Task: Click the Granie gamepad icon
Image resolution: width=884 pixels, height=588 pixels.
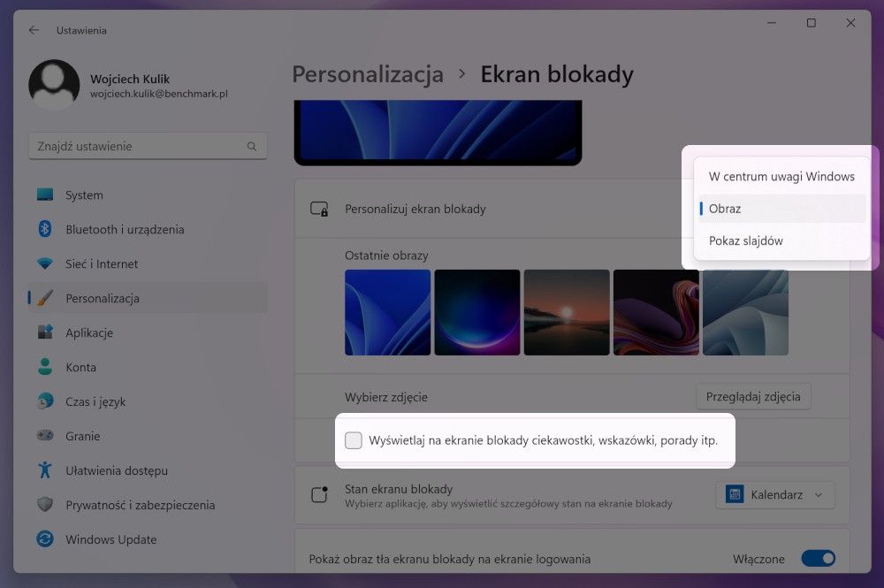Action: [x=45, y=435]
